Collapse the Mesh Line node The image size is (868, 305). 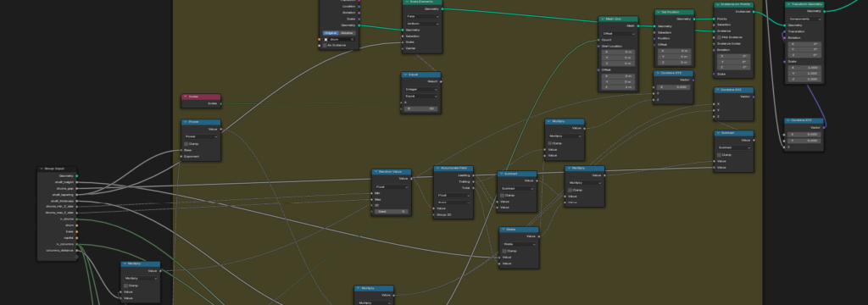pyautogui.click(x=603, y=19)
